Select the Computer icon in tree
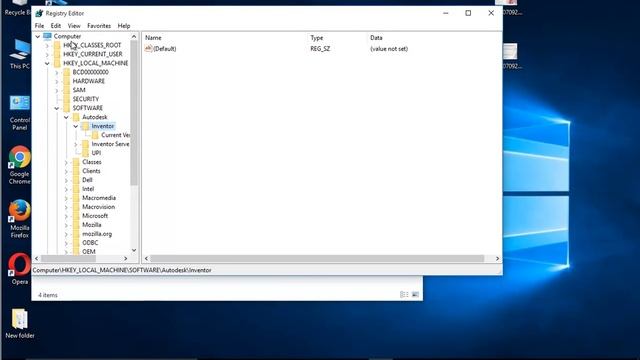 pyautogui.click(x=47, y=36)
